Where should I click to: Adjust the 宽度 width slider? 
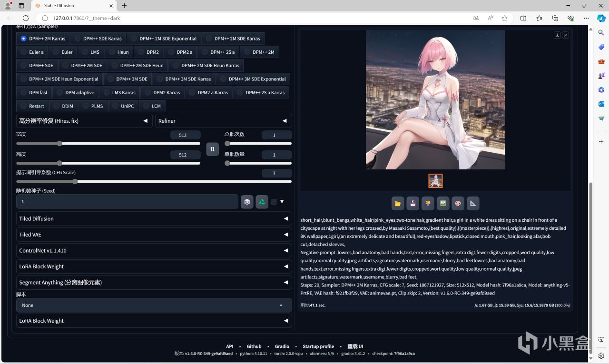coord(108,143)
